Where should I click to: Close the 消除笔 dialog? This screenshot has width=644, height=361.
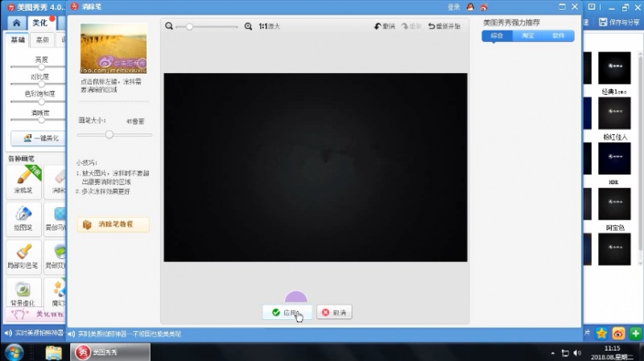[575, 6]
